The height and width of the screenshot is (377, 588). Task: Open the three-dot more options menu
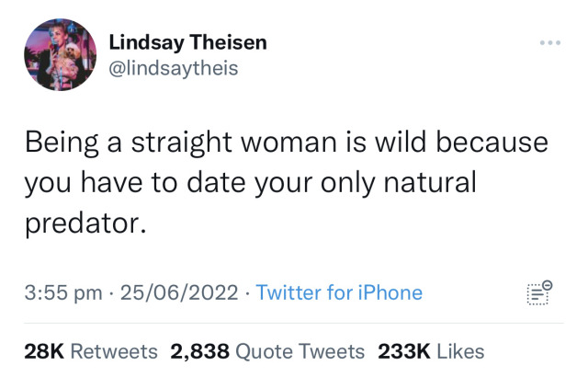pyautogui.click(x=549, y=43)
